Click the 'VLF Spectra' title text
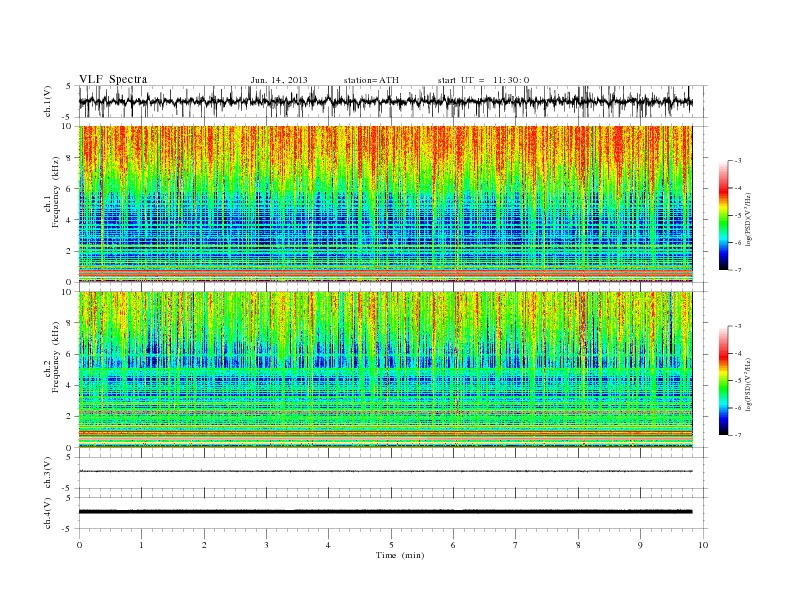The image size is (792, 612). [x=113, y=79]
